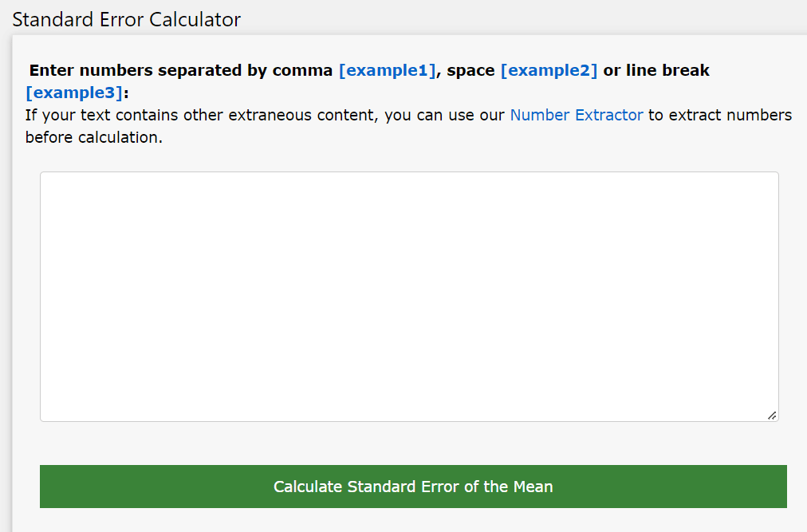Click the example3 link for line breaks
The height and width of the screenshot is (532, 807).
74,93
